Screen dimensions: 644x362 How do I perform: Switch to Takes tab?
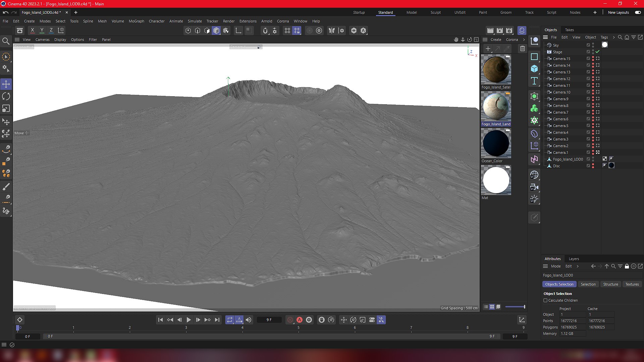[569, 30]
